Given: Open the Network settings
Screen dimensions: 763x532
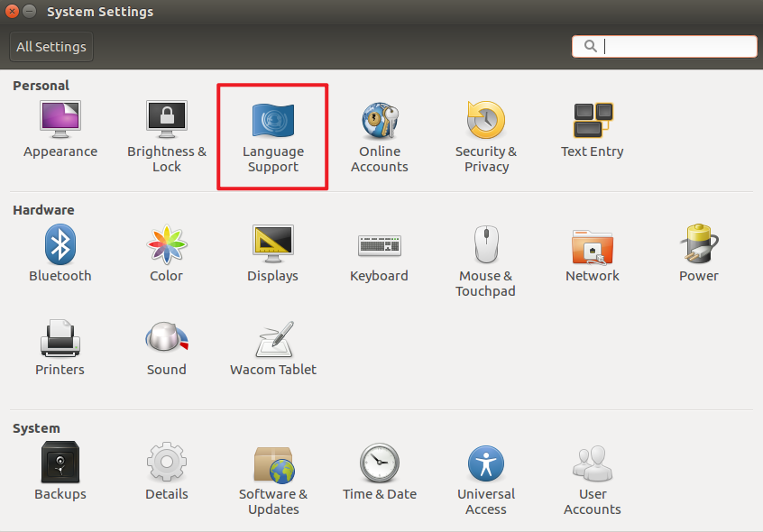Looking at the screenshot, I should pos(592,252).
